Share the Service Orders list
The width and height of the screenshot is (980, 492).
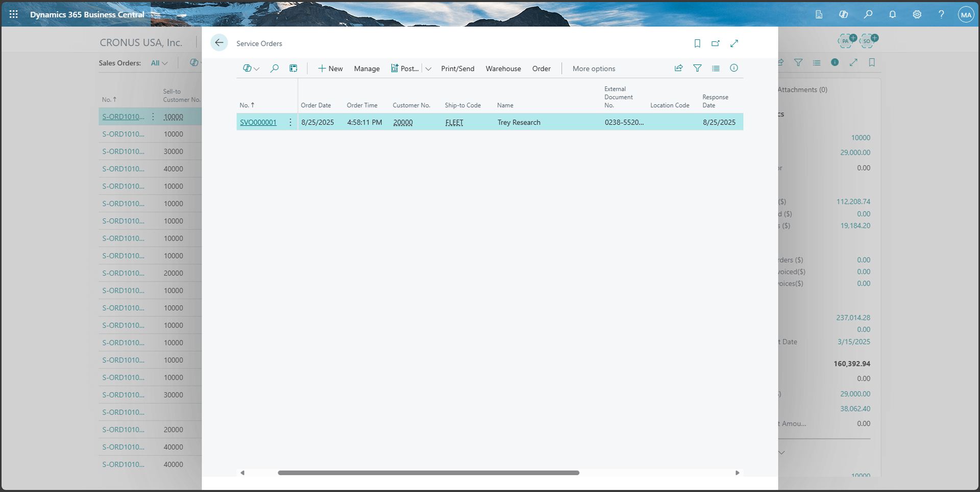pyautogui.click(x=678, y=67)
